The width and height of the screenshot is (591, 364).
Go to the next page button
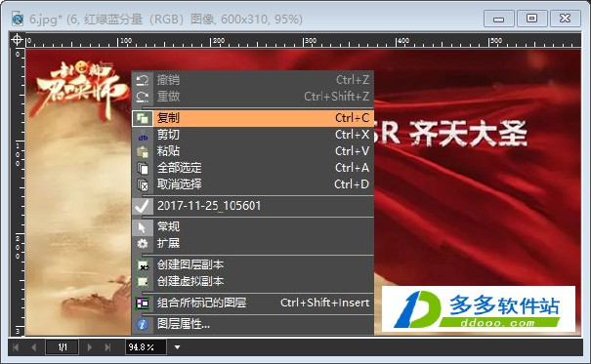pos(89,347)
